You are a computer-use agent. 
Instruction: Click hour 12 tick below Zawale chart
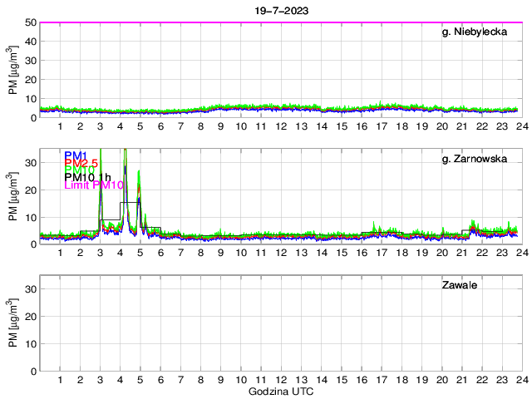coord(281,380)
